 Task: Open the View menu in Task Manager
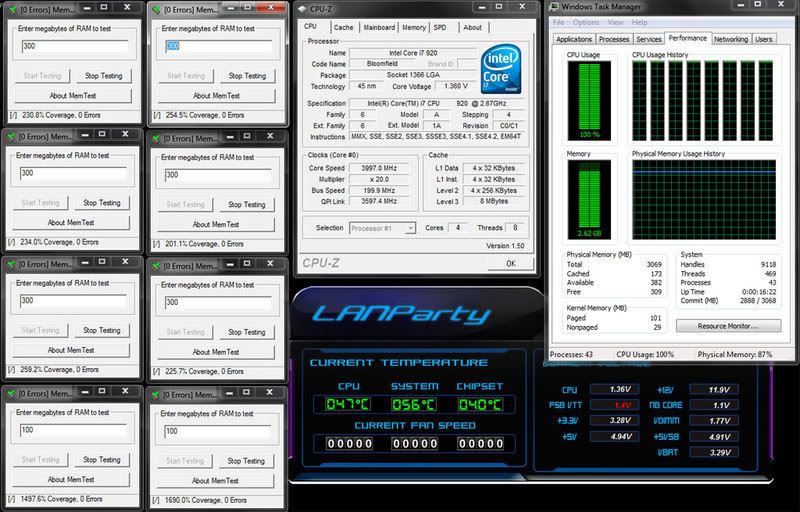615,22
